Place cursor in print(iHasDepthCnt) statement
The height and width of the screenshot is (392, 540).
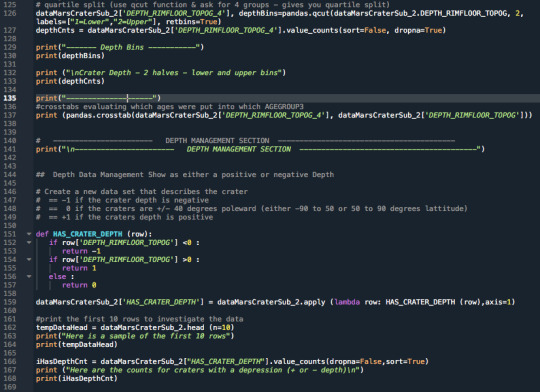(x=76, y=379)
